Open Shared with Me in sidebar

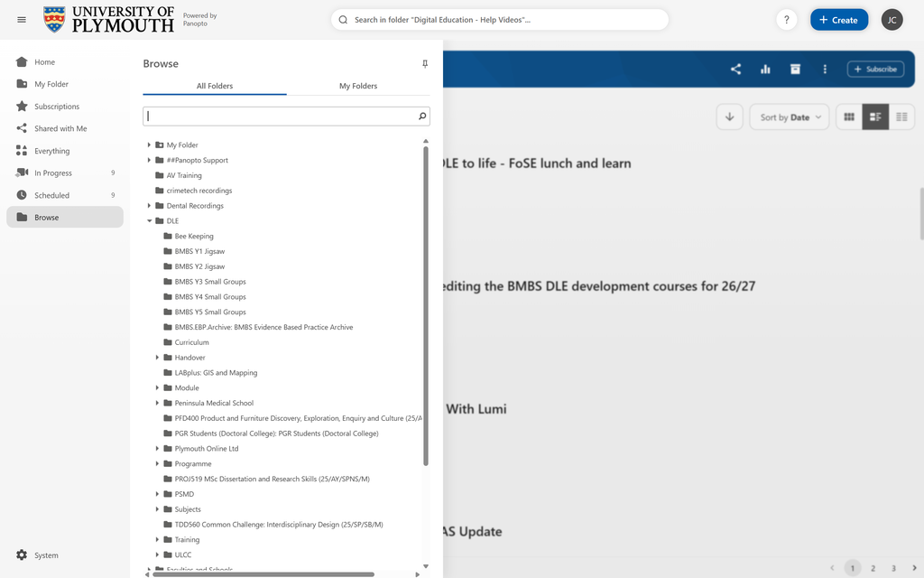click(x=65, y=128)
